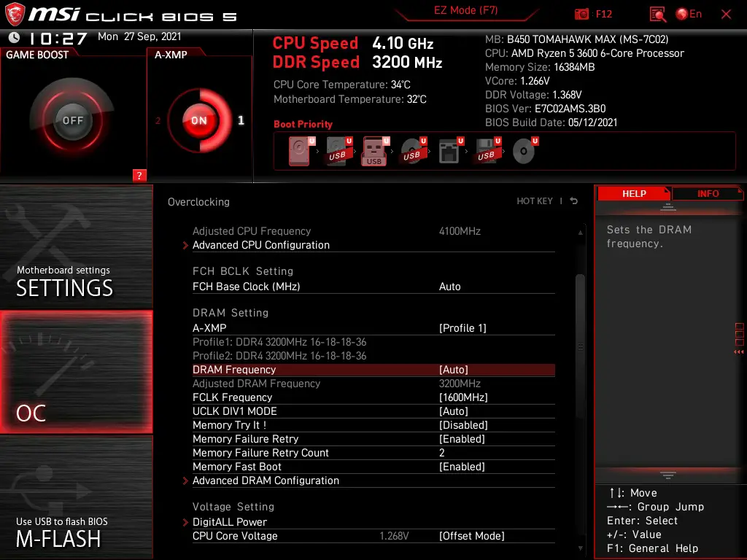Select A-XMP profile number 2
The image size is (747, 560).
pyautogui.click(x=158, y=120)
